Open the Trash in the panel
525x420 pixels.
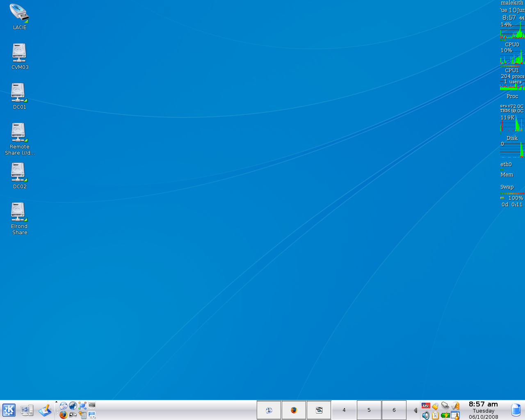point(516,410)
